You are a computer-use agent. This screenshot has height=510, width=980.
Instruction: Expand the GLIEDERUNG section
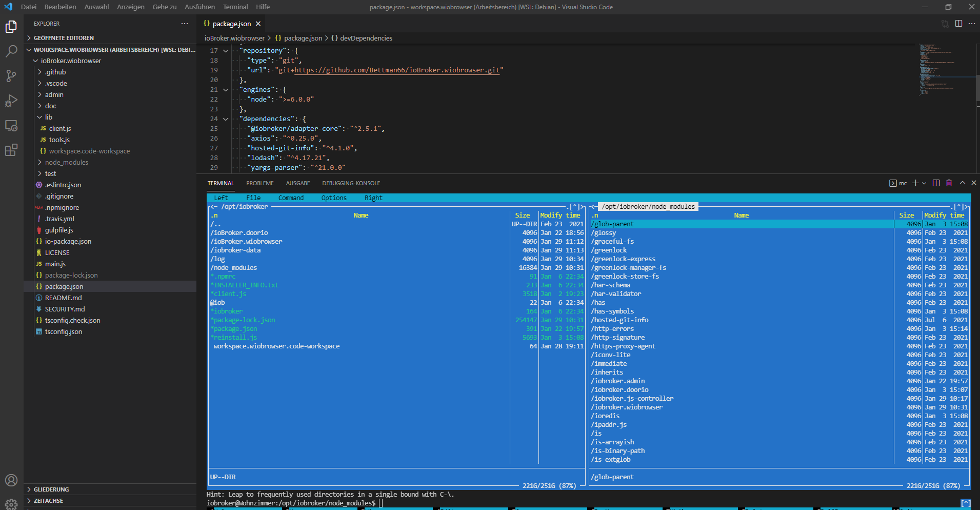pyautogui.click(x=110, y=489)
